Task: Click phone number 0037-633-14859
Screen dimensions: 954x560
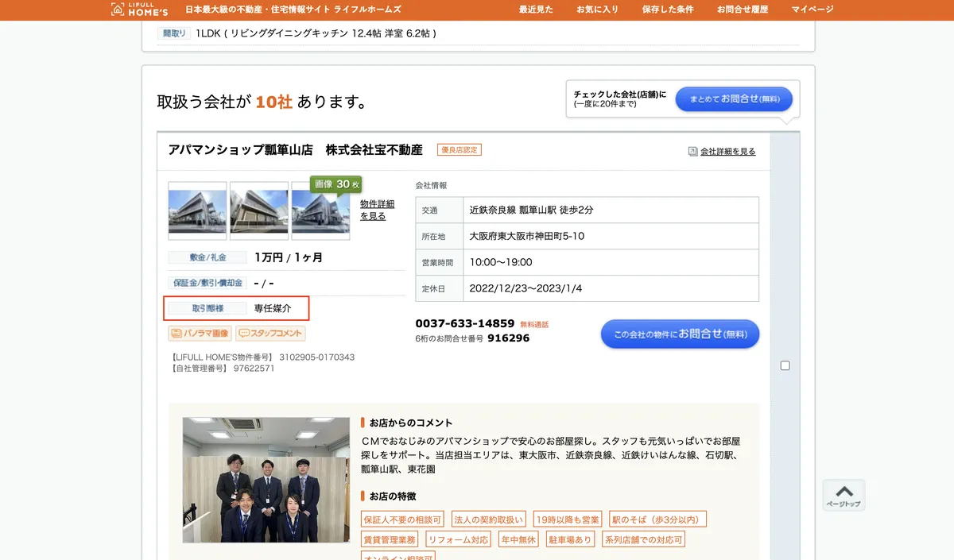Action: click(x=465, y=323)
